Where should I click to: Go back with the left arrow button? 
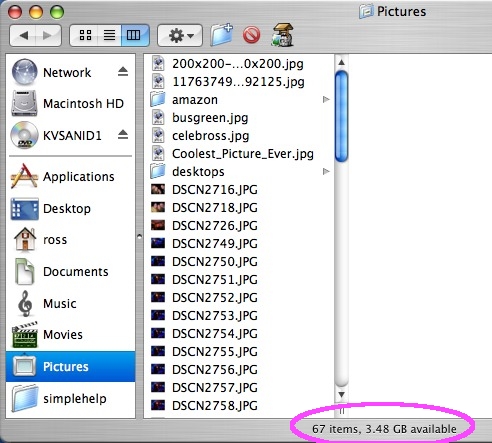pyautogui.click(x=23, y=35)
